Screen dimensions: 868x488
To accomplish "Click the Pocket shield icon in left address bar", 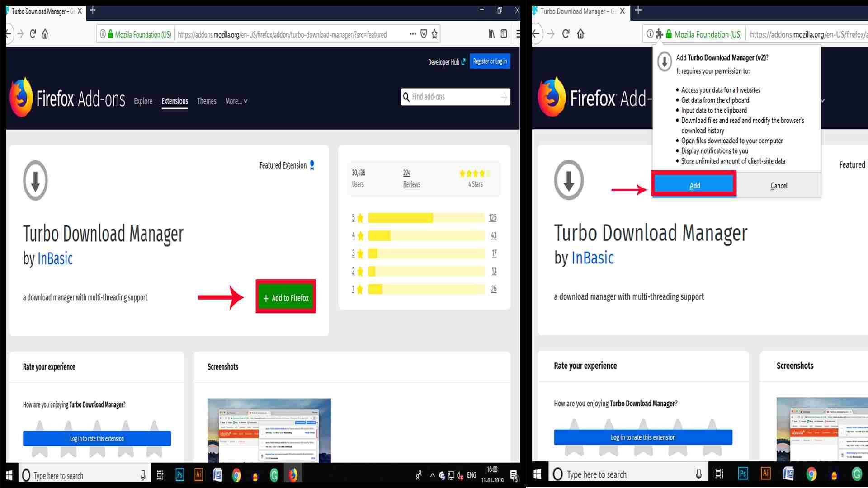I will coord(424,34).
